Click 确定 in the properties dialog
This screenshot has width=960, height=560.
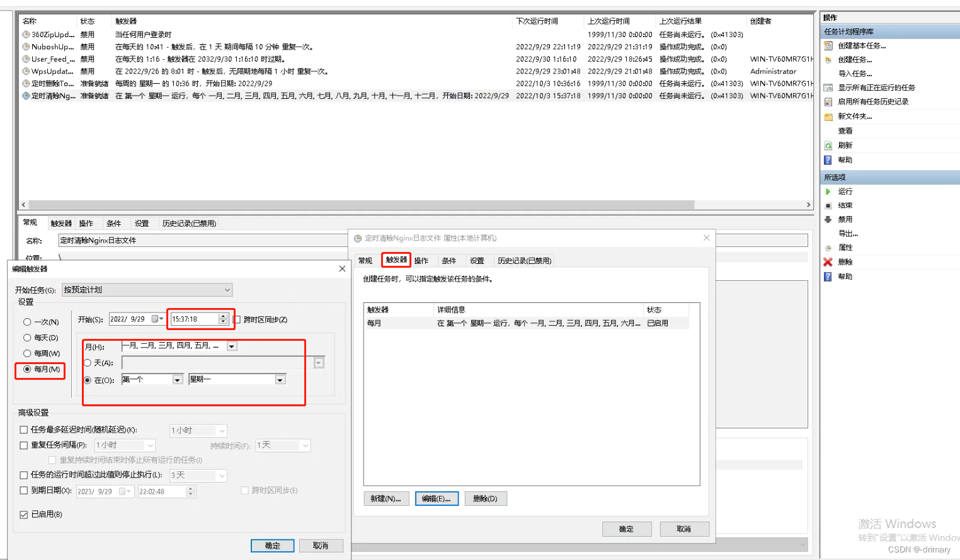pos(626,529)
